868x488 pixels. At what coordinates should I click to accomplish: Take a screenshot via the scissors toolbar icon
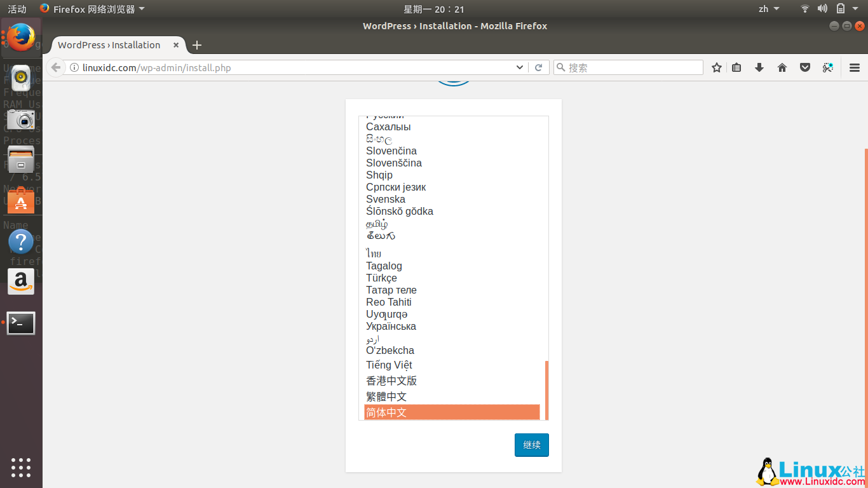click(x=827, y=67)
